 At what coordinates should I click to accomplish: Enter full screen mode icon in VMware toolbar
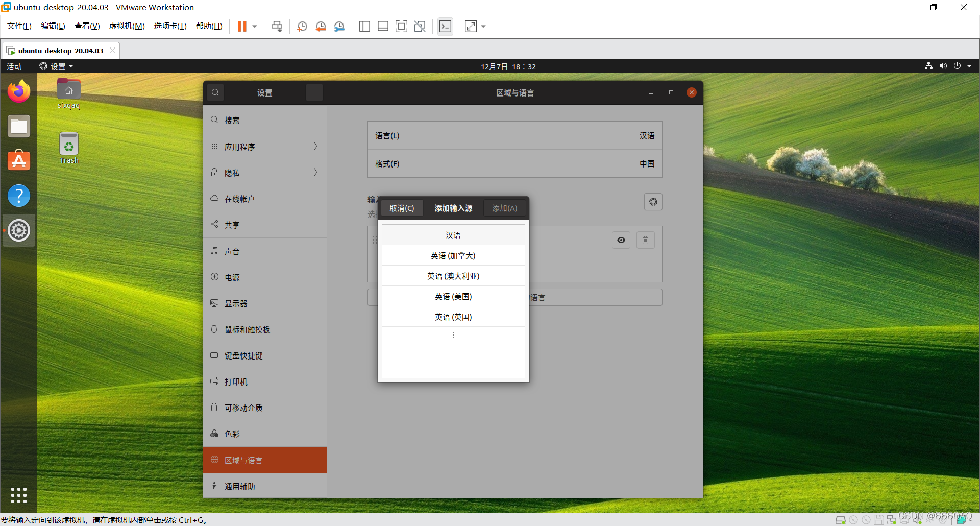(x=401, y=26)
